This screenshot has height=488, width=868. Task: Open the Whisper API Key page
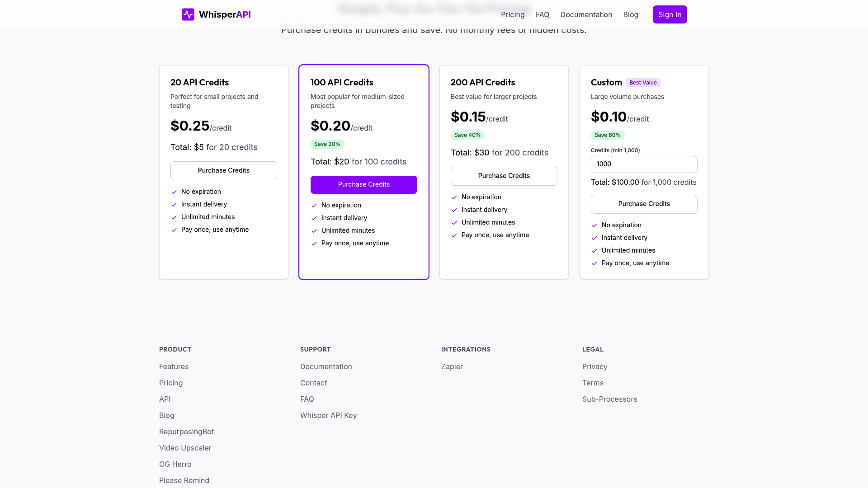[328, 415]
